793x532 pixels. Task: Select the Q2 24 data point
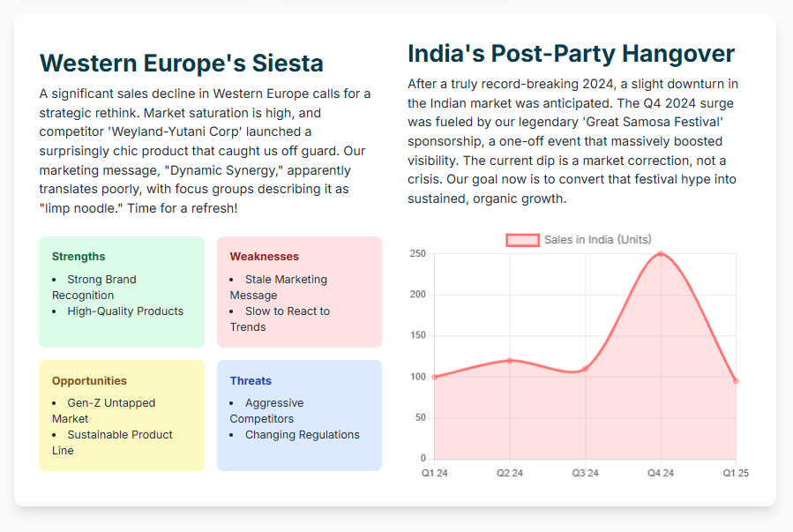(510, 360)
